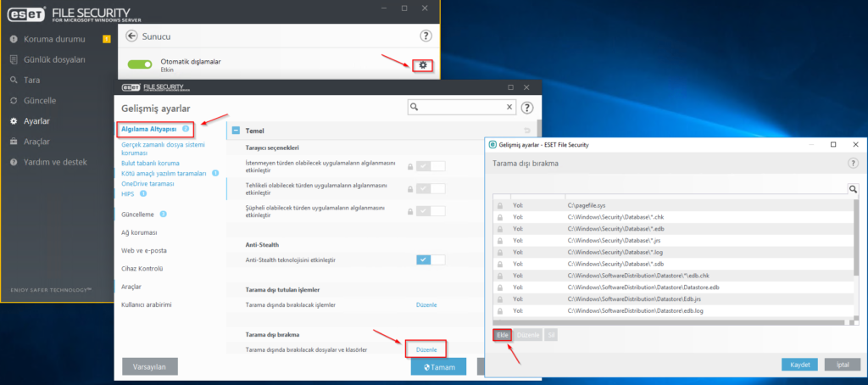868x385 pixels.
Task: Click the badge beside Güncelleme
Action: [x=164, y=214]
